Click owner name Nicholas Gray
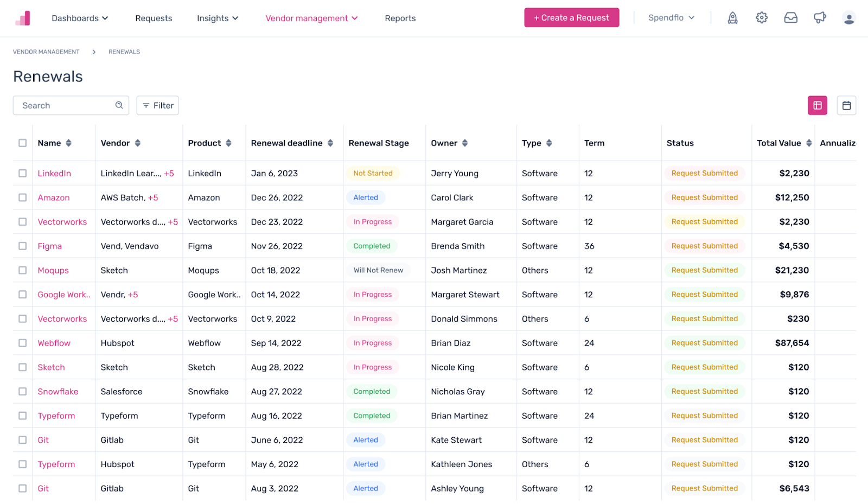Viewport: 868px width, 504px height. click(x=458, y=392)
